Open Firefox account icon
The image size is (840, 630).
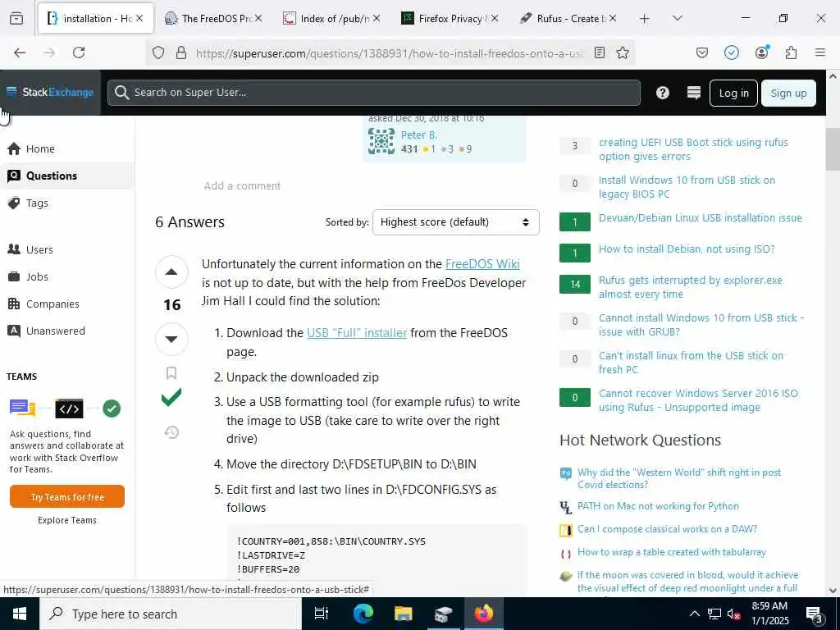(761, 52)
